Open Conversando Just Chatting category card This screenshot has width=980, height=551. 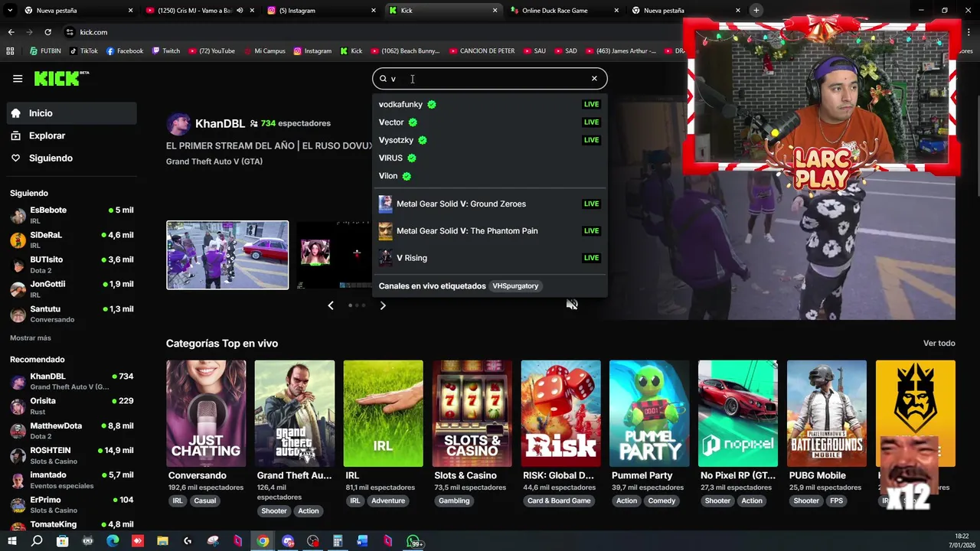coord(206,413)
